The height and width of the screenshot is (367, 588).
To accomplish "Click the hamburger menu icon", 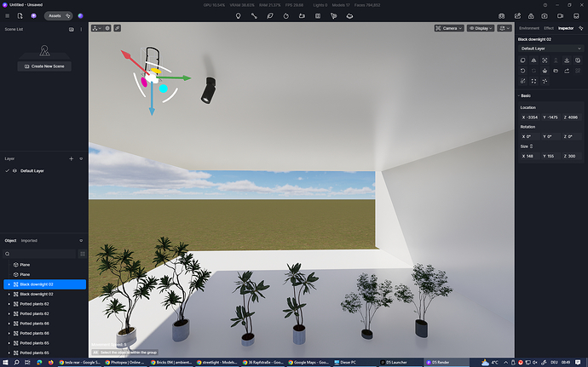I will click(8, 15).
